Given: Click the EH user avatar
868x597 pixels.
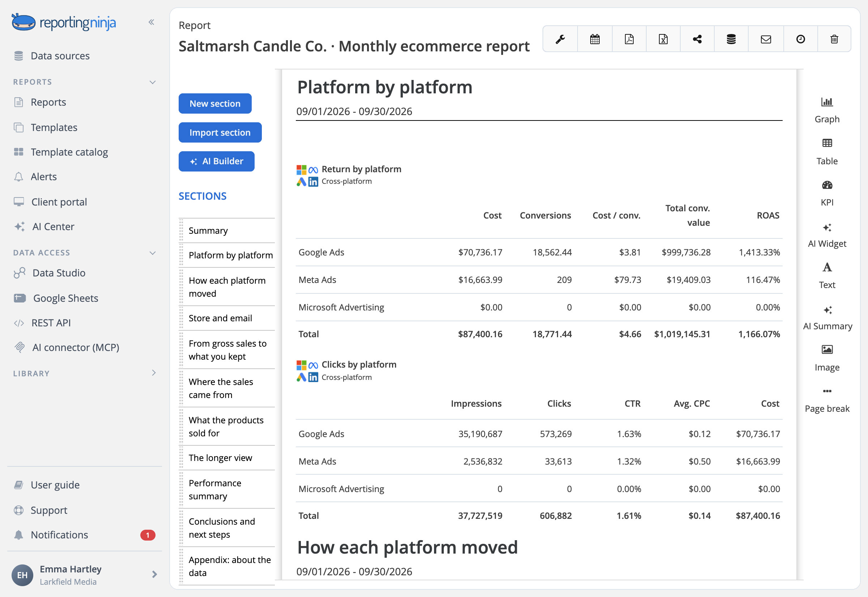Looking at the screenshot, I should point(22,575).
